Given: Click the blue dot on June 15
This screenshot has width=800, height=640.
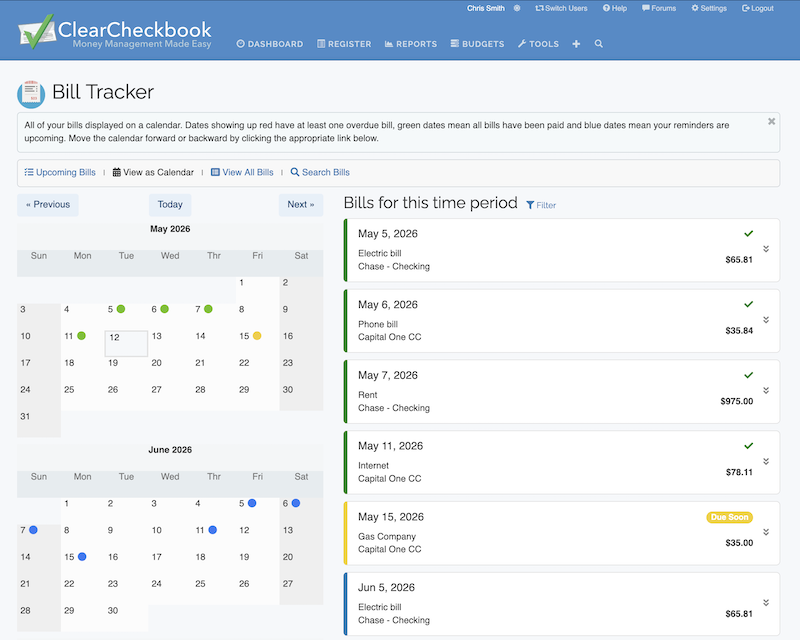Looking at the screenshot, I should coord(82,556).
